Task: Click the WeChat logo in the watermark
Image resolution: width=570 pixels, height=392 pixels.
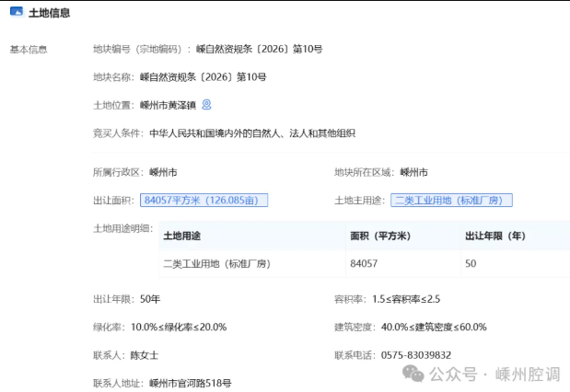Action: (x=413, y=374)
